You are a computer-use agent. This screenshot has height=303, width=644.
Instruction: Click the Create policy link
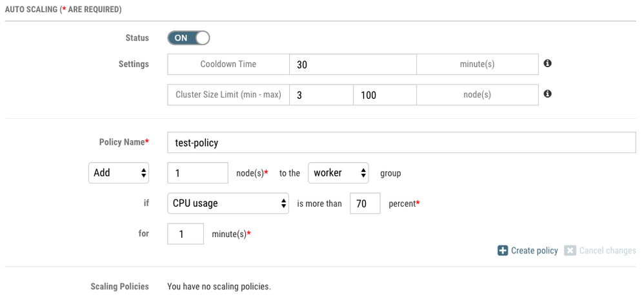tap(534, 251)
